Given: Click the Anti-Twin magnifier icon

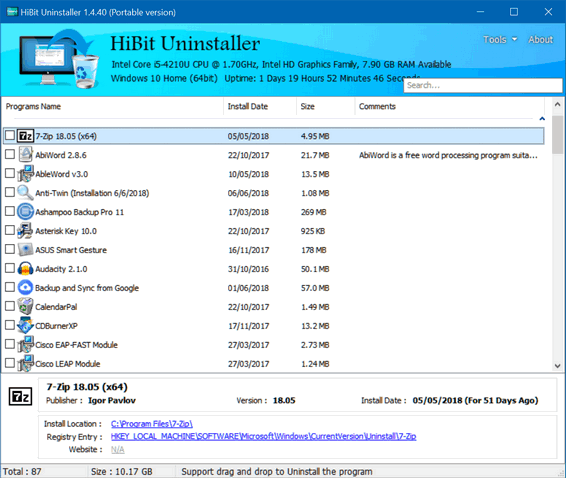Looking at the screenshot, I should pyautogui.click(x=25, y=193).
